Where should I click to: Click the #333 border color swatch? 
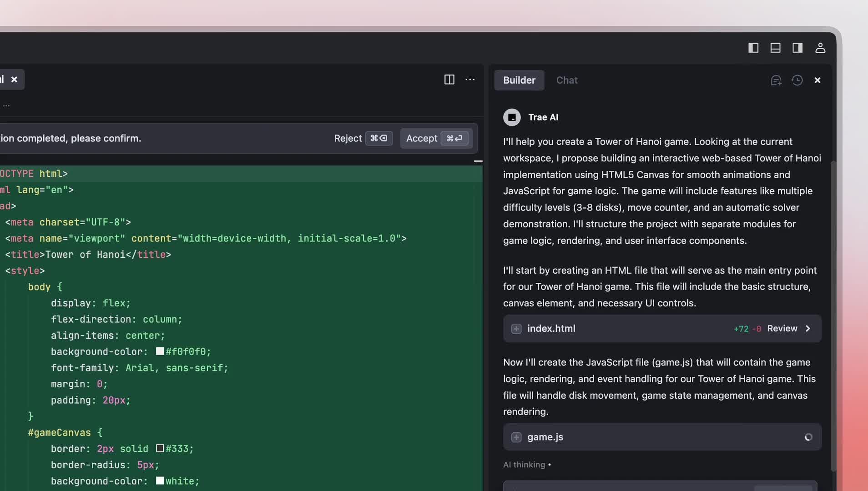pyautogui.click(x=160, y=449)
